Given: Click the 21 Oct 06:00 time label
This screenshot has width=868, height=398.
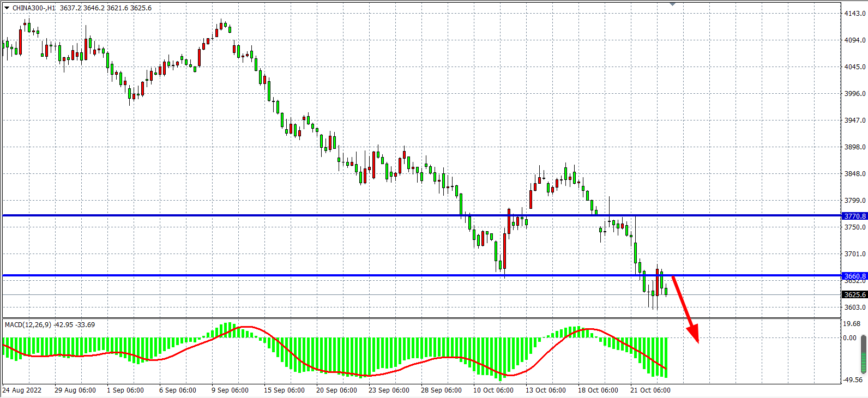Looking at the screenshot, I should 650,390.
